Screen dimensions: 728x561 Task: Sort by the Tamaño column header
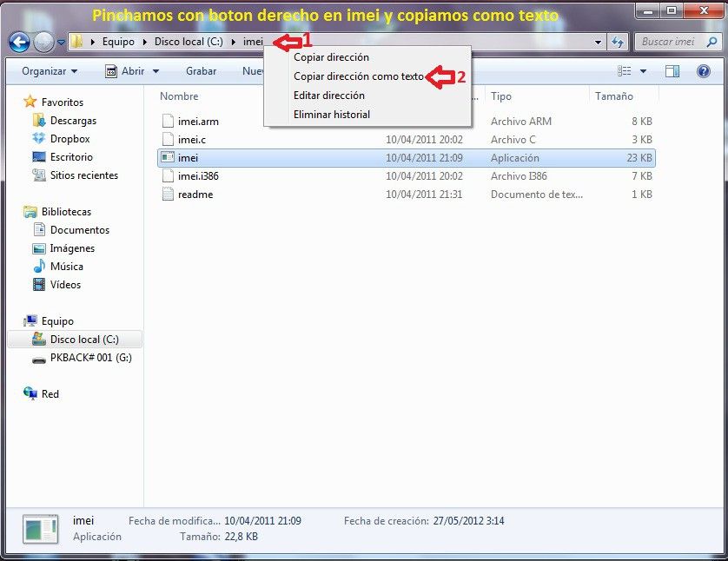tap(614, 96)
